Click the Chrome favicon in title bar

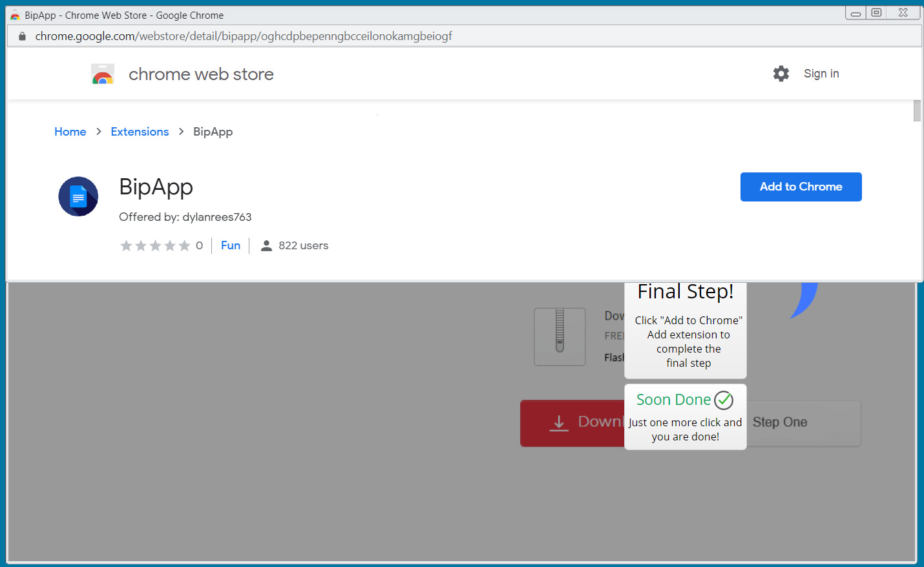15,15
